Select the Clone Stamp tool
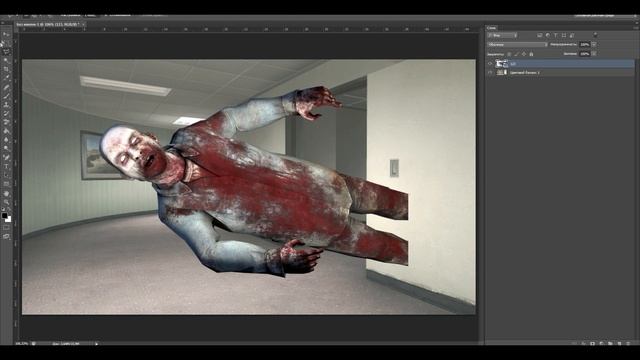 [x=6, y=104]
